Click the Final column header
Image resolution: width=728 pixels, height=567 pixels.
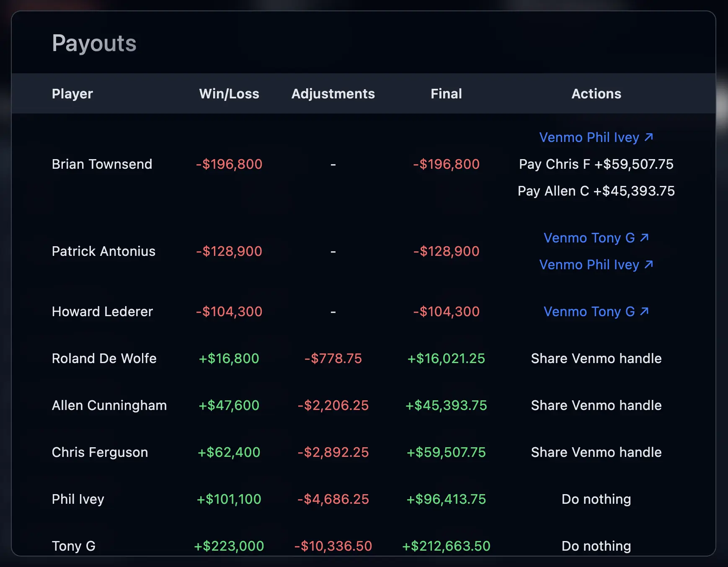pos(446,93)
